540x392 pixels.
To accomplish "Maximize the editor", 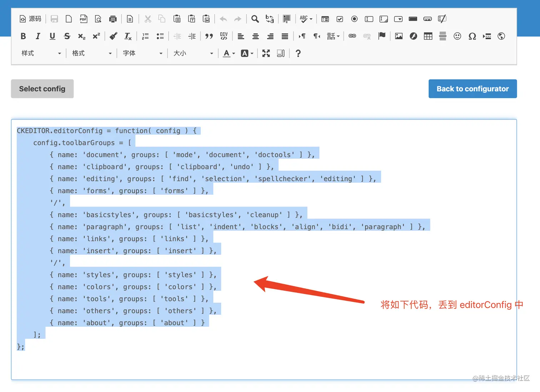I will [266, 53].
